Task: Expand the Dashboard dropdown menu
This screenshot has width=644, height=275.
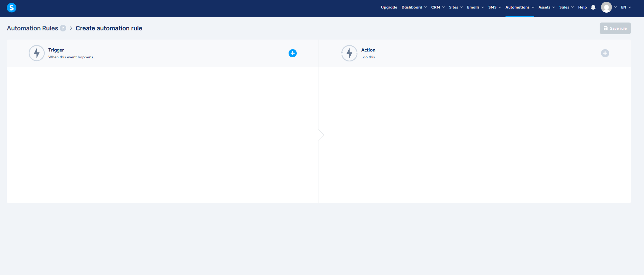Action: coord(414,7)
